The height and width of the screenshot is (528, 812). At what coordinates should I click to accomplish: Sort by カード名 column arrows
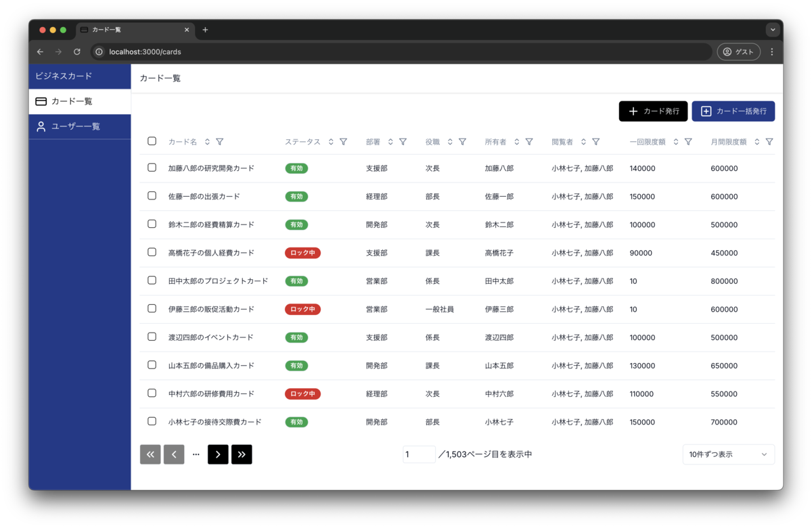coord(207,142)
